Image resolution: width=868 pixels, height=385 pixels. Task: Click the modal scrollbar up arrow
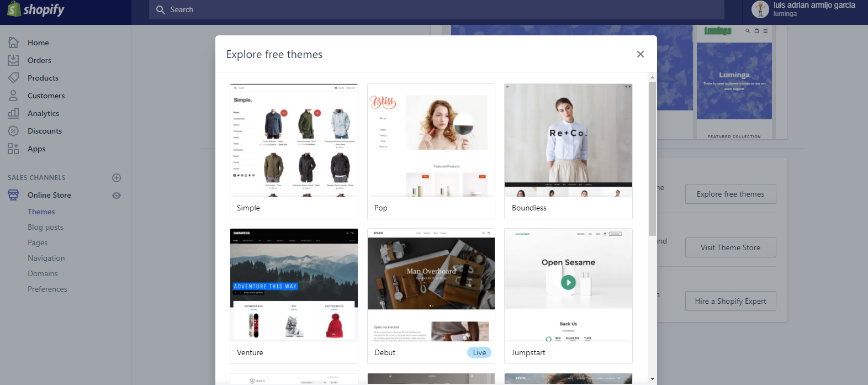652,77
